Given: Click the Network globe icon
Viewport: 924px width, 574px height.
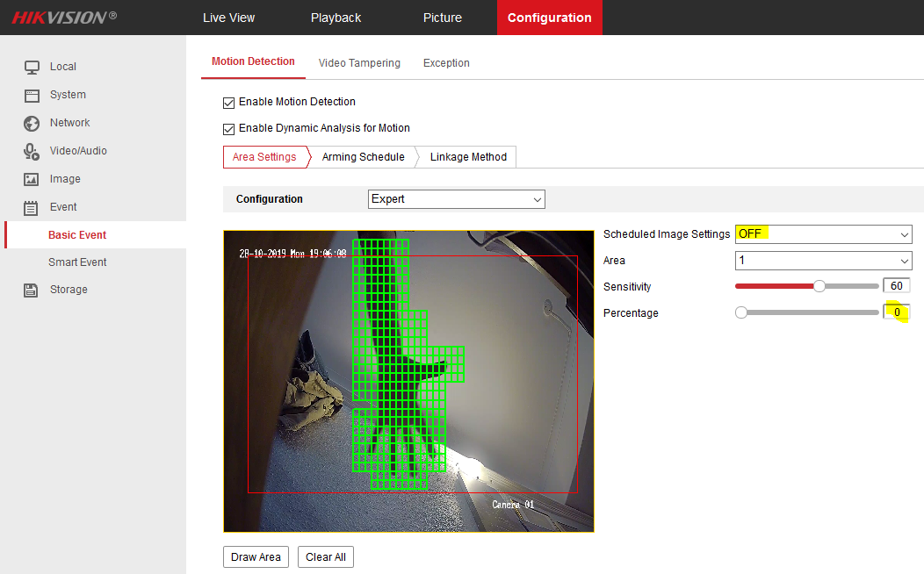Looking at the screenshot, I should point(32,123).
